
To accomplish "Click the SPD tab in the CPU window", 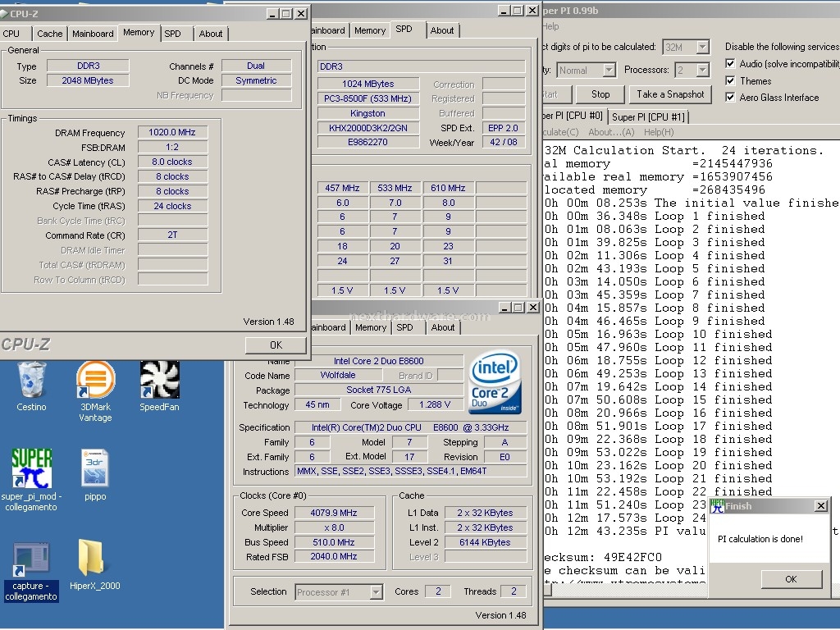I will 404,327.
